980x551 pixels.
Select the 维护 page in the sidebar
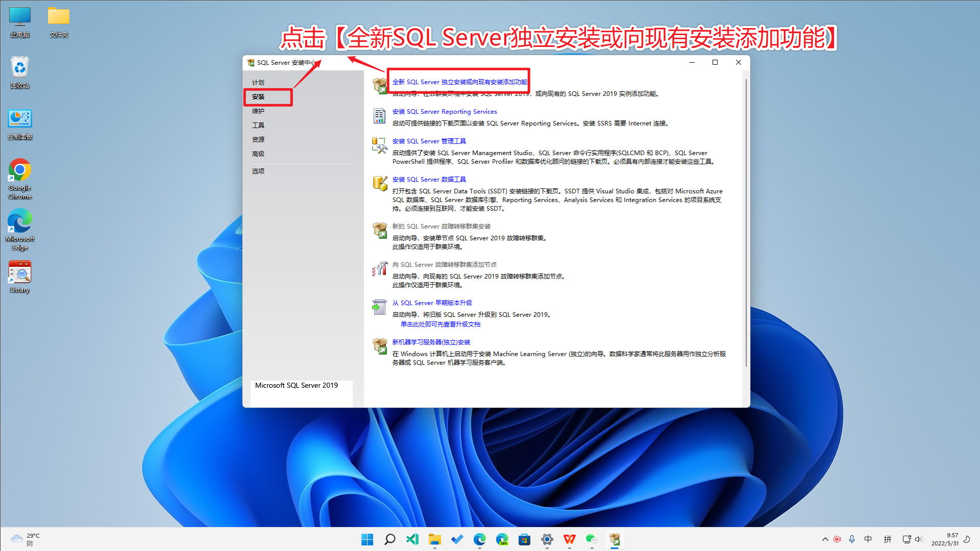point(258,111)
